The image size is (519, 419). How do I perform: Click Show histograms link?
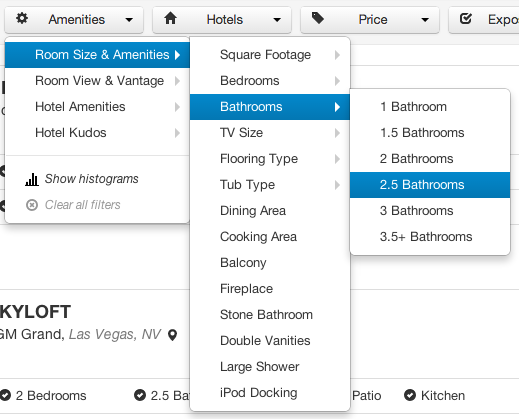(x=92, y=179)
